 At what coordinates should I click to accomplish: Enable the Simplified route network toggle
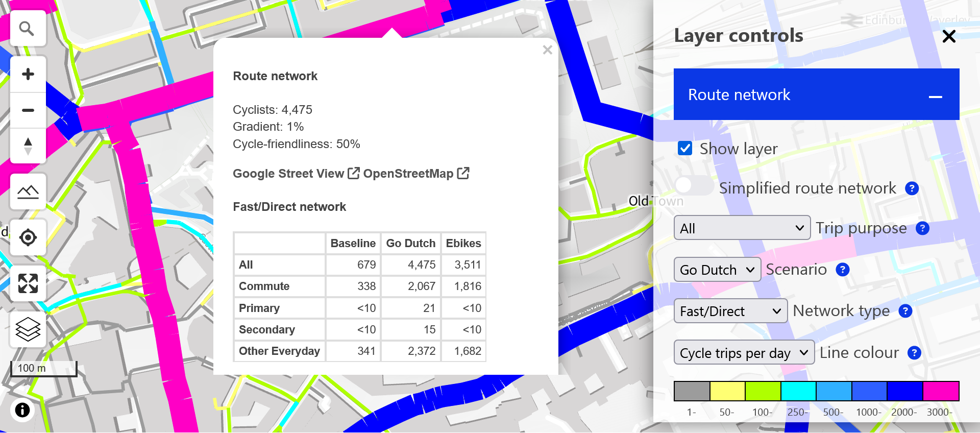(693, 186)
